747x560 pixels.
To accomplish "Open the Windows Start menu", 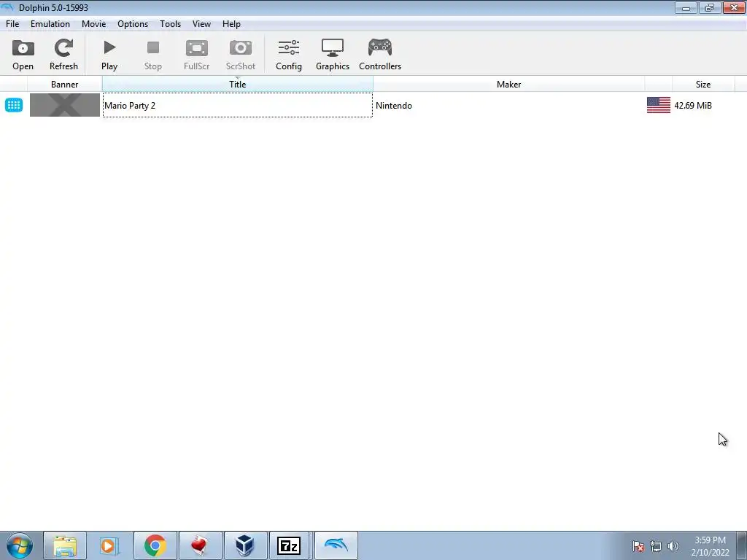I will (x=20, y=545).
